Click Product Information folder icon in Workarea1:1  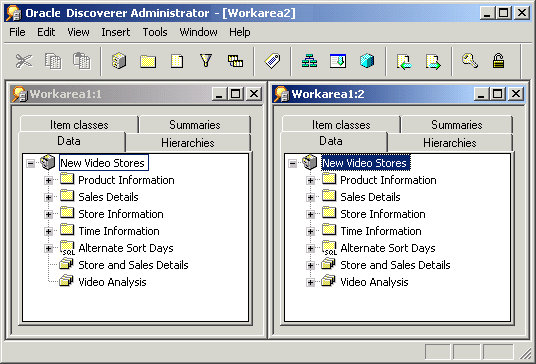click(67, 179)
